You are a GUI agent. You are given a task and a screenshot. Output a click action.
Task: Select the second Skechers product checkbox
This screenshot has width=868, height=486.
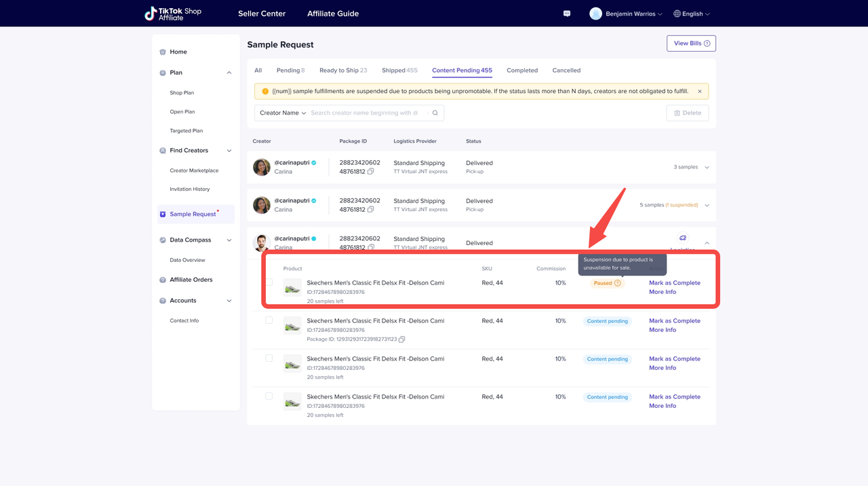269,320
